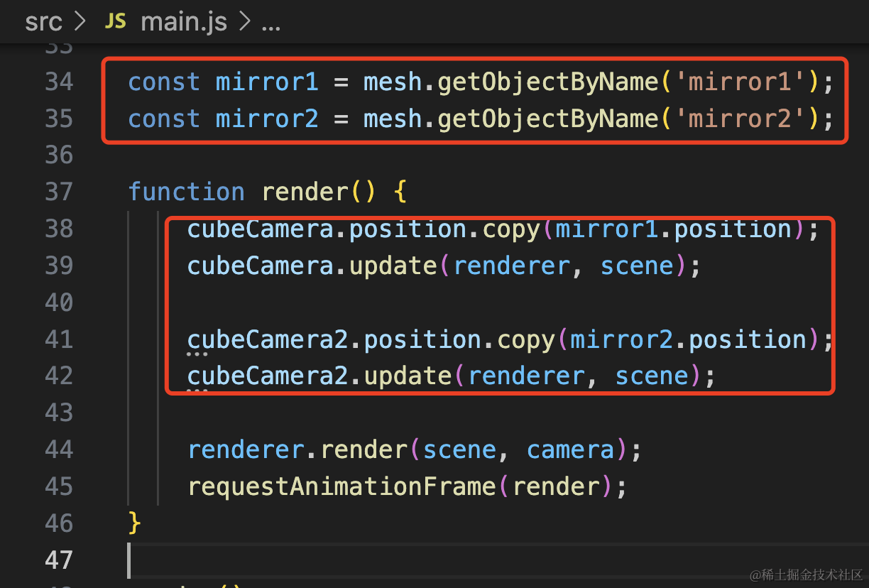The height and width of the screenshot is (588, 869).
Task: Click closing brace on line 46
Action: pyautogui.click(x=134, y=523)
